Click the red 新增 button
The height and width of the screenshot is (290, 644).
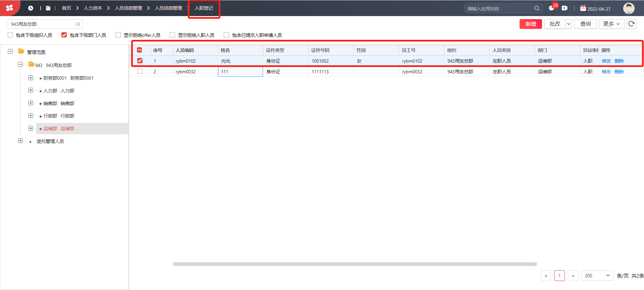531,24
